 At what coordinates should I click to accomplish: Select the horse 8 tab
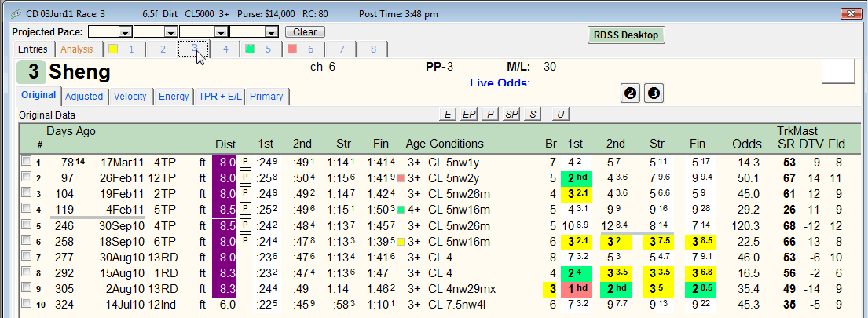pos(373,49)
